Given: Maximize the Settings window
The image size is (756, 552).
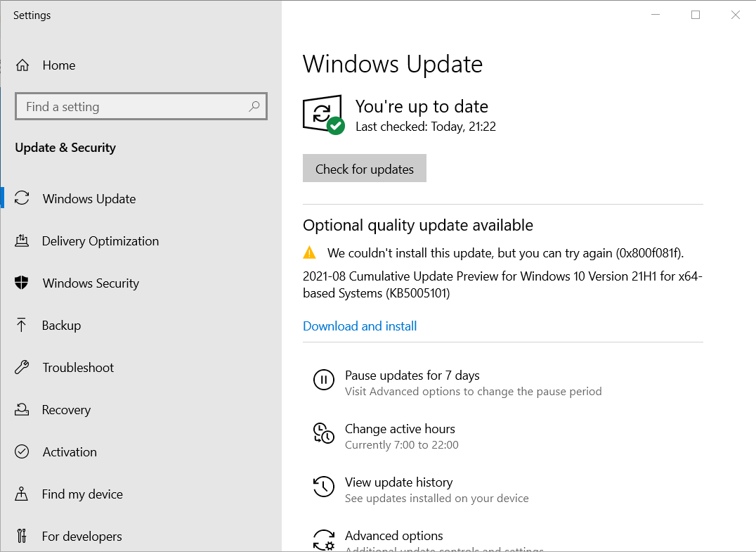Looking at the screenshot, I should click(696, 15).
